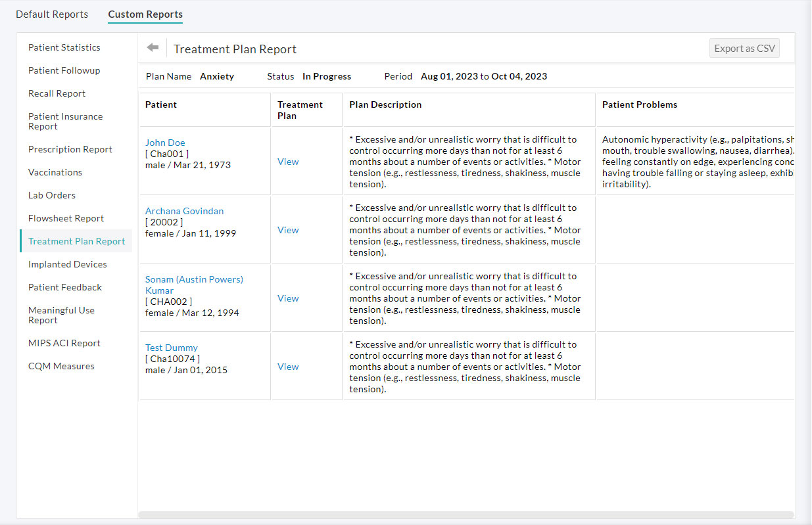
Task: Open Archana Govindan's patient profile
Action: point(184,211)
